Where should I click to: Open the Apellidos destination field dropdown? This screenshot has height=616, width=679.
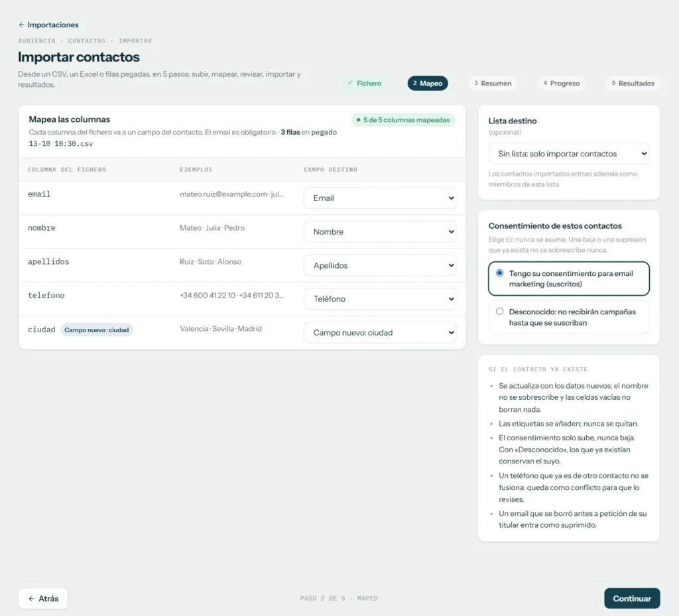coord(380,265)
